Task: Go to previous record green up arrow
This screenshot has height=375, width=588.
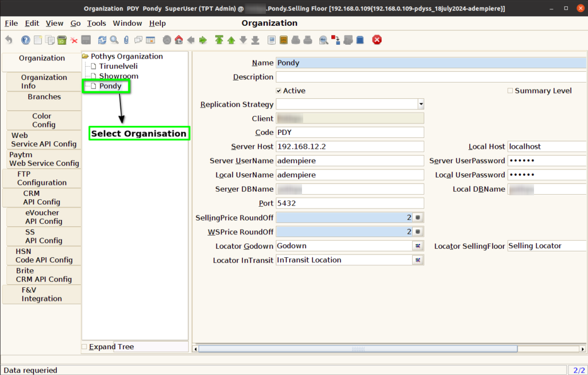Action: tap(231, 40)
